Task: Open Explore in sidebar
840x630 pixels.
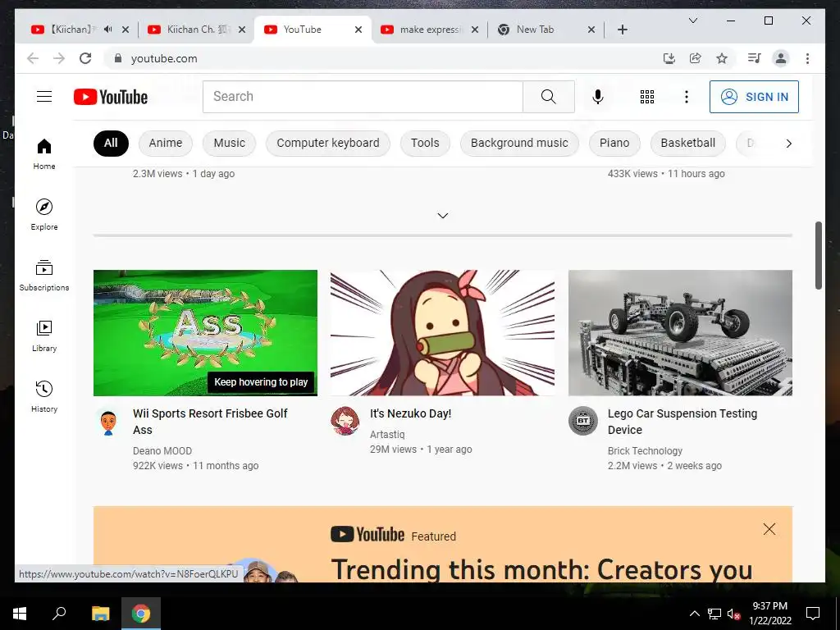Action: coord(44,215)
